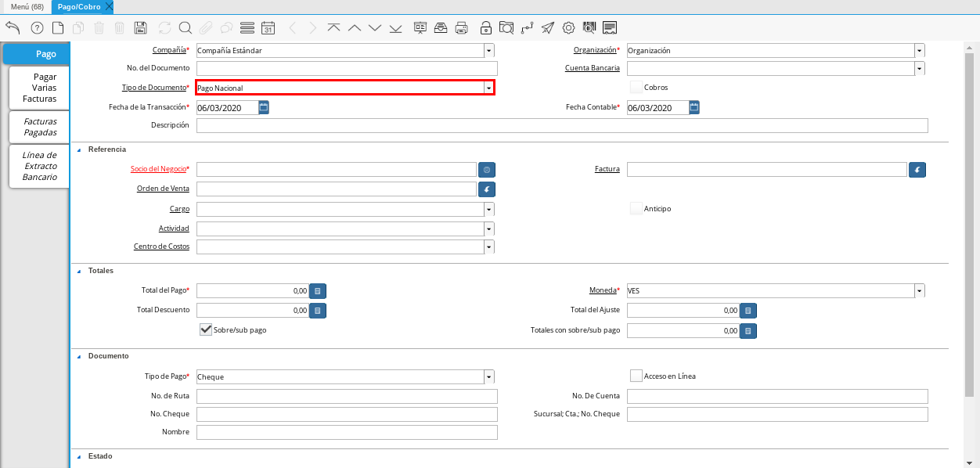Image resolution: width=980 pixels, height=468 pixels.
Task: Click the lock icon in toolbar
Action: pos(485,28)
